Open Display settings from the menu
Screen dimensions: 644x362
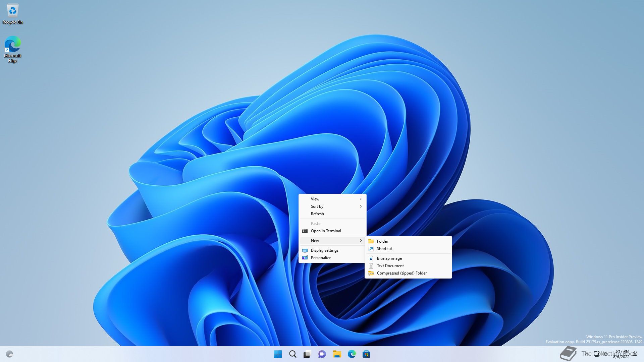[x=332, y=250]
